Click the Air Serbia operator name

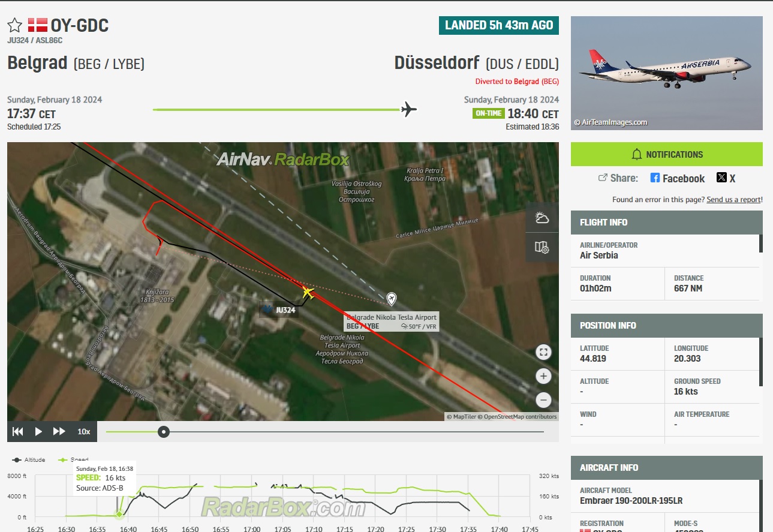[598, 255]
